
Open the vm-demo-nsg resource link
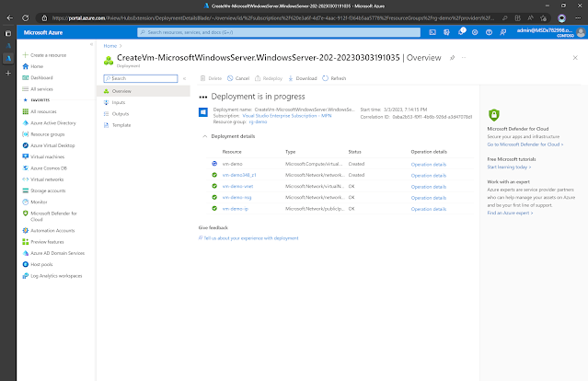(x=236, y=198)
